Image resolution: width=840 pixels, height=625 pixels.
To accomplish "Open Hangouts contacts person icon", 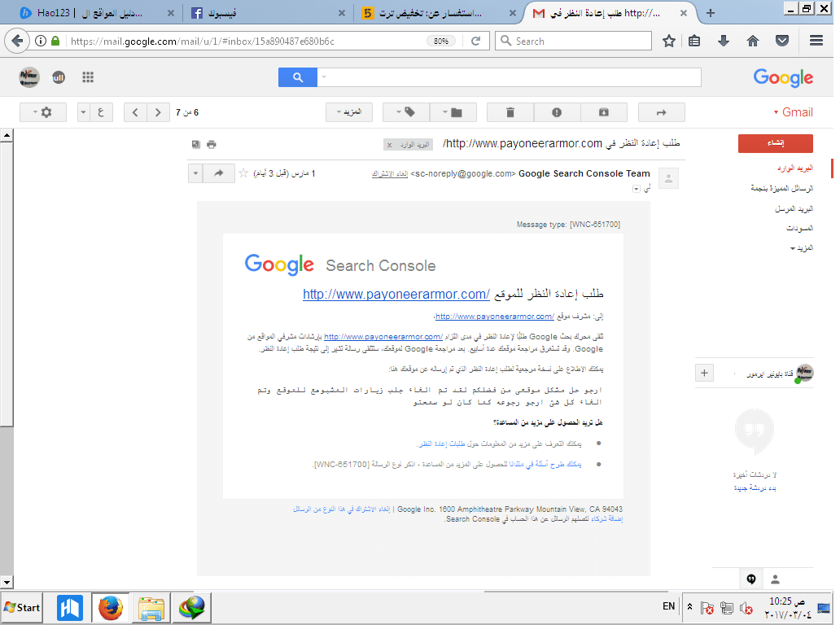I will [775, 579].
